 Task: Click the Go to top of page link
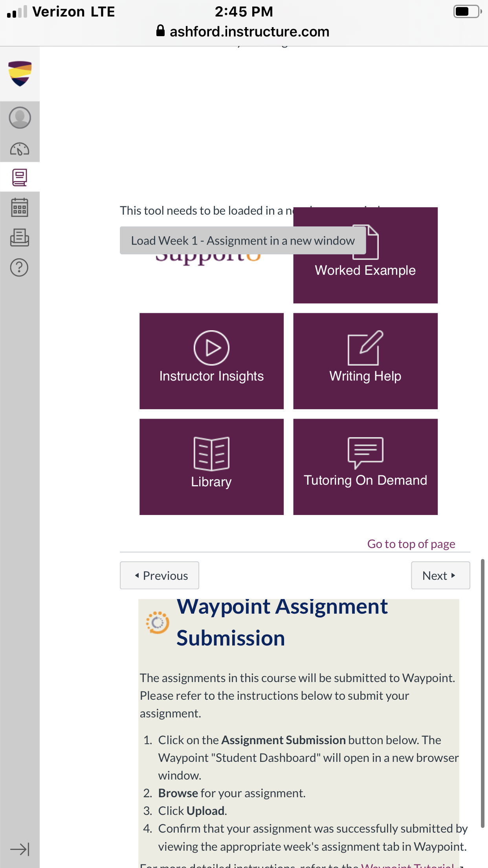pyautogui.click(x=411, y=544)
